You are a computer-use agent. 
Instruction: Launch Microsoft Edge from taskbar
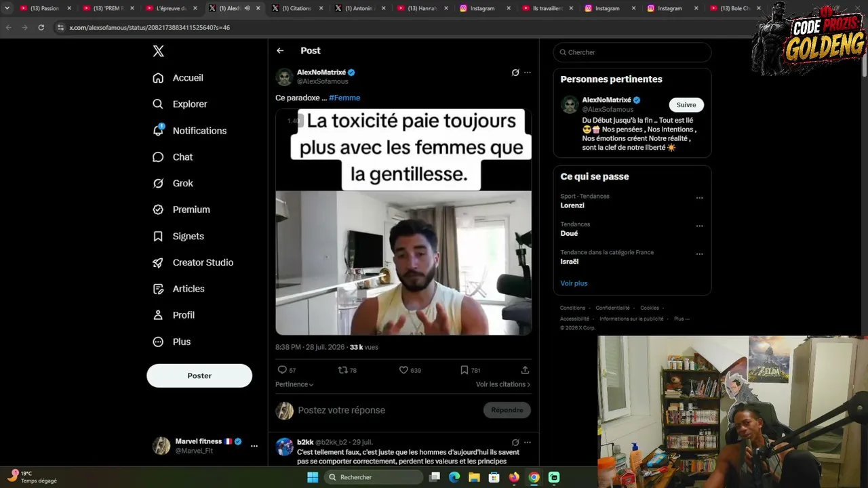(x=454, y=477)
